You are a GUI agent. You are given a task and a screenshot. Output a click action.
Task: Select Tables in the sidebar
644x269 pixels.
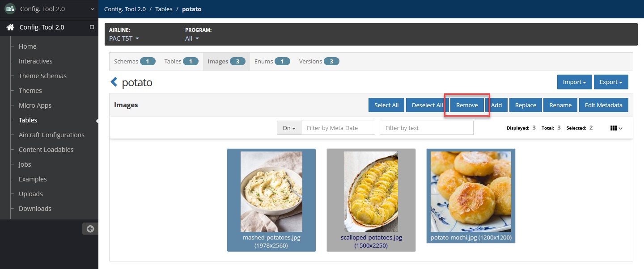click(28, 120)
